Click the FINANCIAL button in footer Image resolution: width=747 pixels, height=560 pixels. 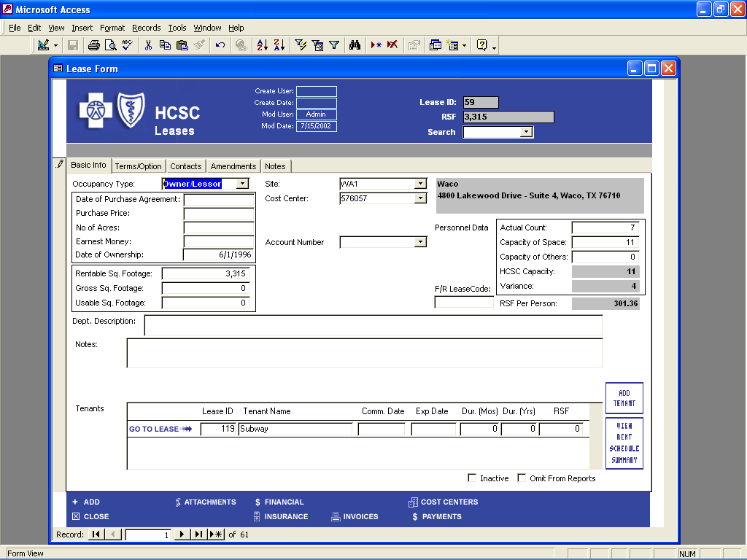279,502
